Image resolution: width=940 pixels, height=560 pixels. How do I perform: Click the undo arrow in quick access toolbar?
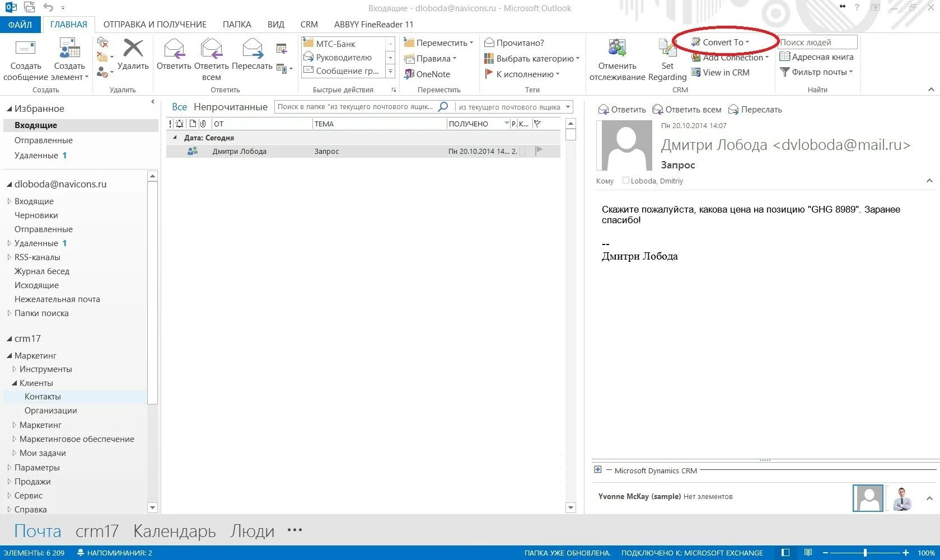tap(48, 8)
